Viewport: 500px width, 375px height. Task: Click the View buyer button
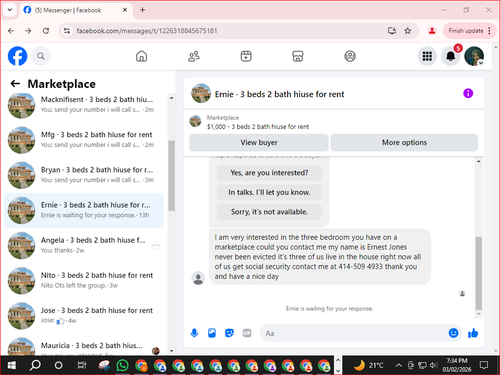pyautogui.click(x=259, y=142)
